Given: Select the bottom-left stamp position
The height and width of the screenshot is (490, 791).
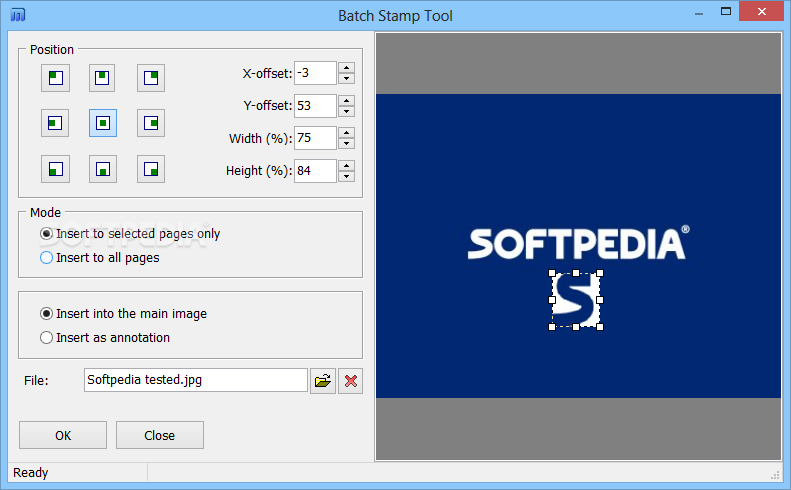Looking at the screenshot, I should click(55, 169).
